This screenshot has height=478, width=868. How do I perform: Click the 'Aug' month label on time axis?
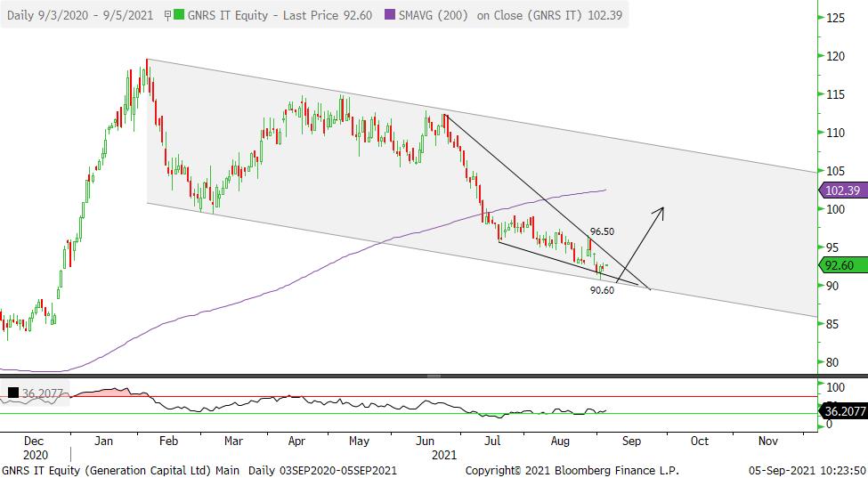[x=560, y=442]
